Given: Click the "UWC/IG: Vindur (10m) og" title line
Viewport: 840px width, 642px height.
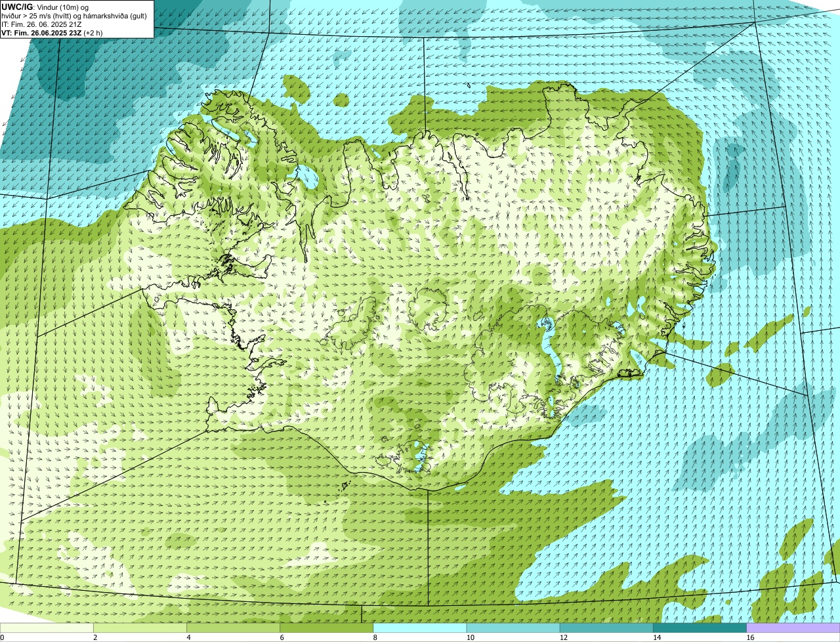Looking at the screenshot, I should tap(45, 7).
